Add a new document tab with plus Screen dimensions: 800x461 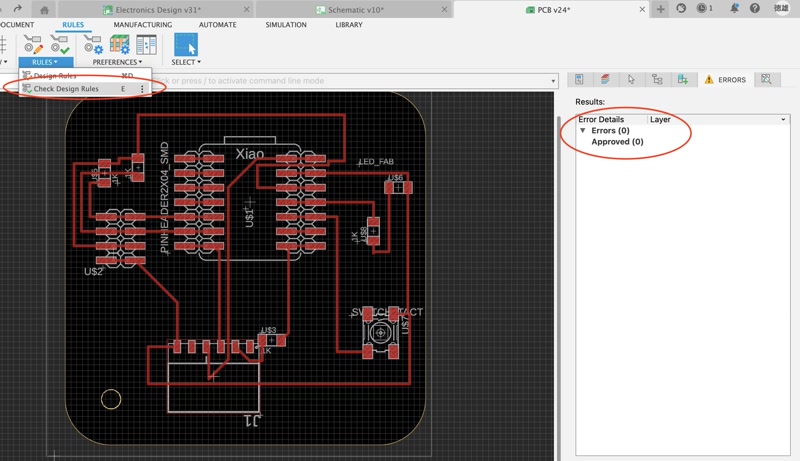click(x=660, y=9)
